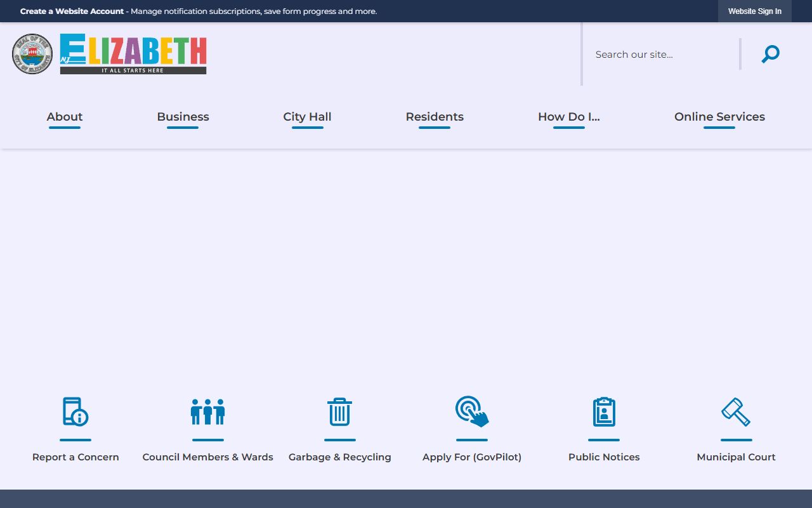The width and height of the screenshot is (812, 508).
Task: Go to the Municipal Court text link
Action: click(x=736, y=457)
